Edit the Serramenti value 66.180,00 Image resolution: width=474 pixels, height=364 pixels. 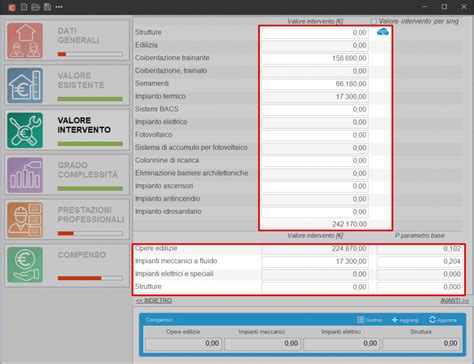[x=315, y=84]
